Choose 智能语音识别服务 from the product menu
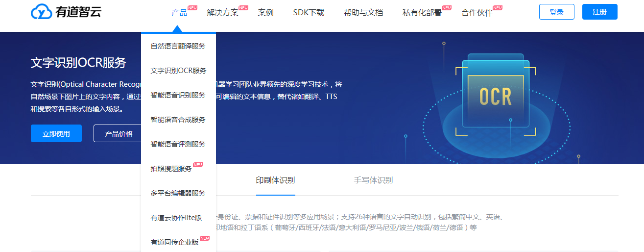This screenshot has height=252, width=644. [x=178, y=95]
